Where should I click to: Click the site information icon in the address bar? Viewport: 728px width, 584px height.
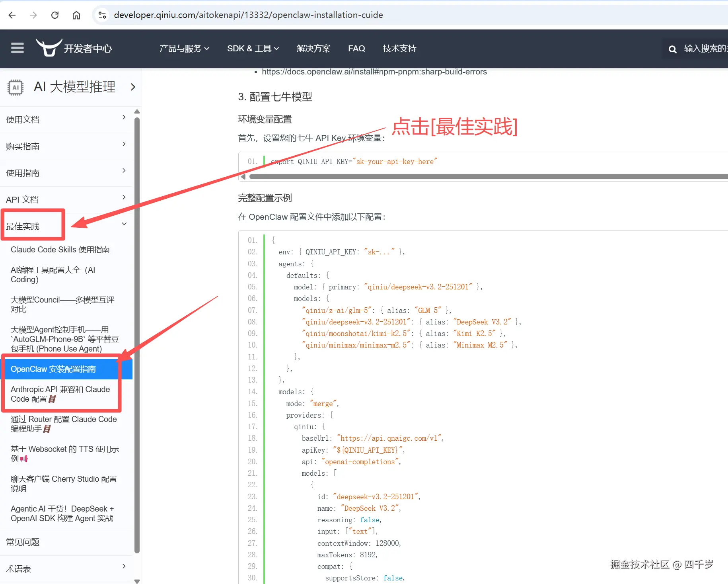pyautogui.click(x=102, y=15)
